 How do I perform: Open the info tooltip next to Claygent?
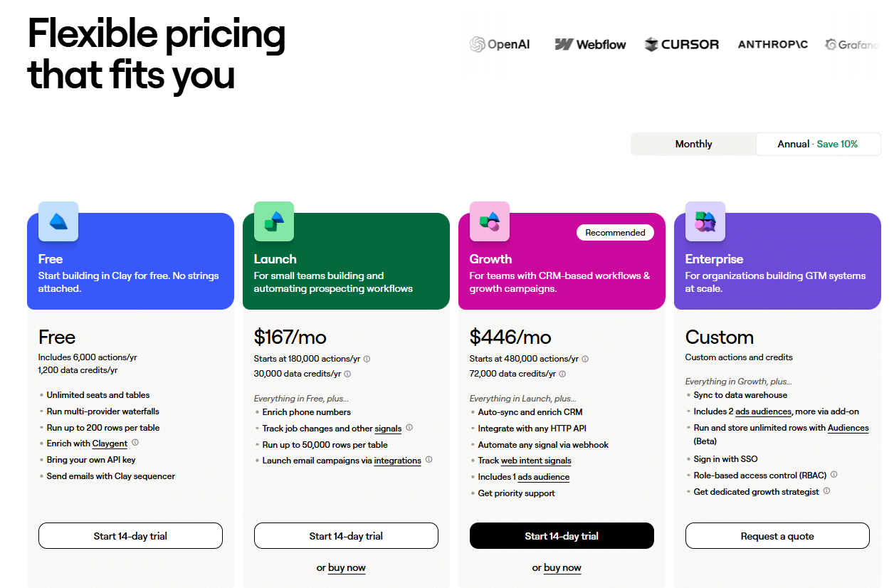136,443
